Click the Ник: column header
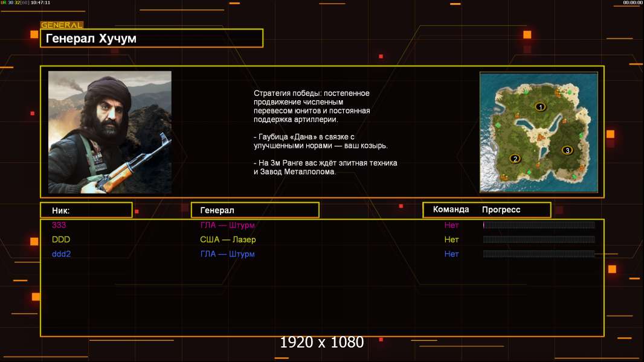644x362 pixels. click(86, 211)
